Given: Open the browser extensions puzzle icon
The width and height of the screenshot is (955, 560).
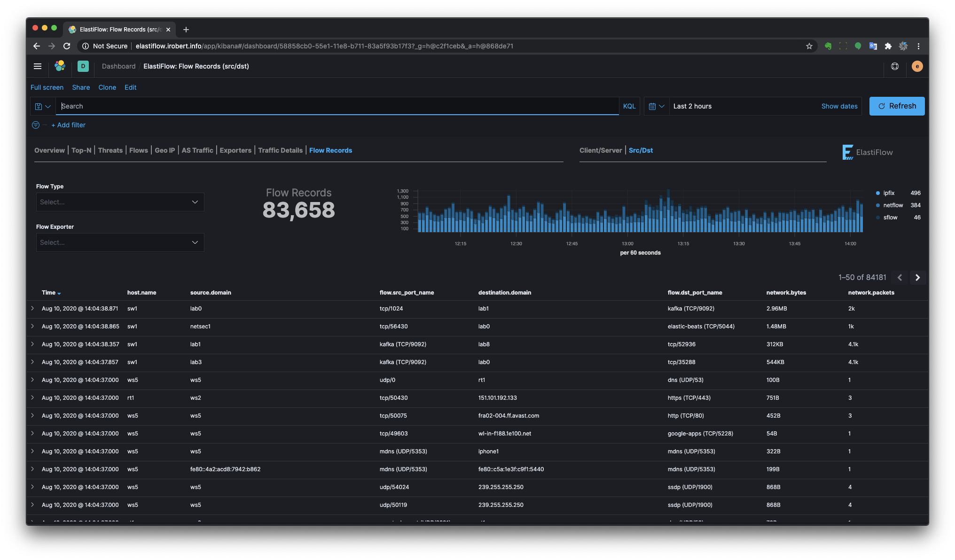Looking at the screenshot, I should coord(888,46).
